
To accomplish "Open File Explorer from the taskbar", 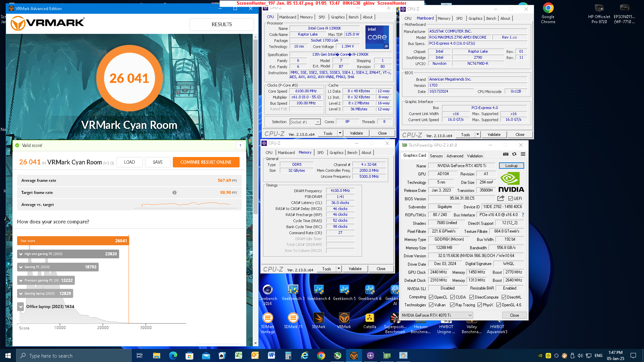I will tap(156, 356).
